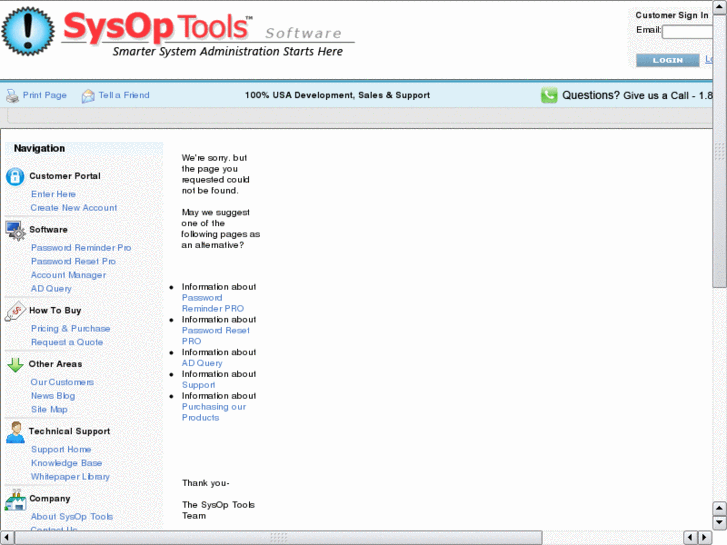The image size is (727, 545).
Task: Click the envelope icon for Tell a Friend
Action: pyautogui.click(x=88, y=96)
